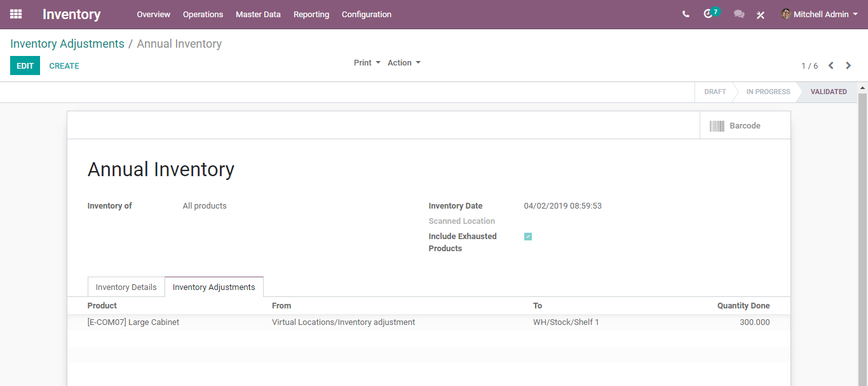Click the [E-COM07] Large Cabinet cell
The height and width of the screenshot is (386, 868).
point(133,322)
